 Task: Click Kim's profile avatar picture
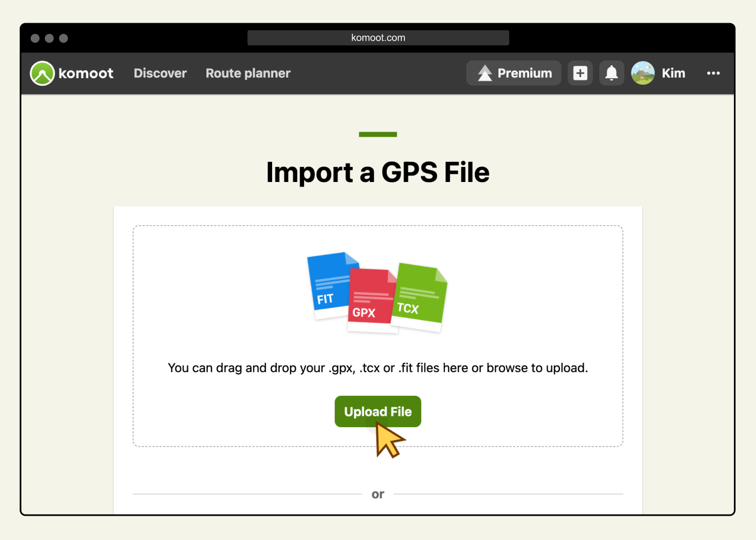tap(643, 73)
